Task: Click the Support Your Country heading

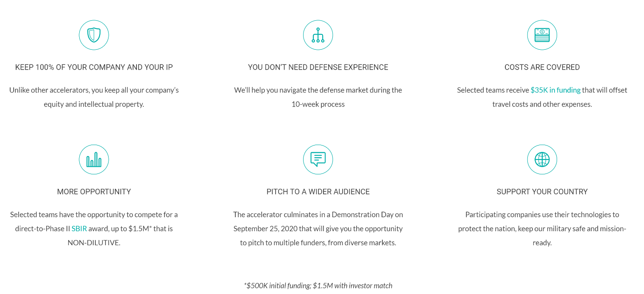Action: [x=542, y=192]
